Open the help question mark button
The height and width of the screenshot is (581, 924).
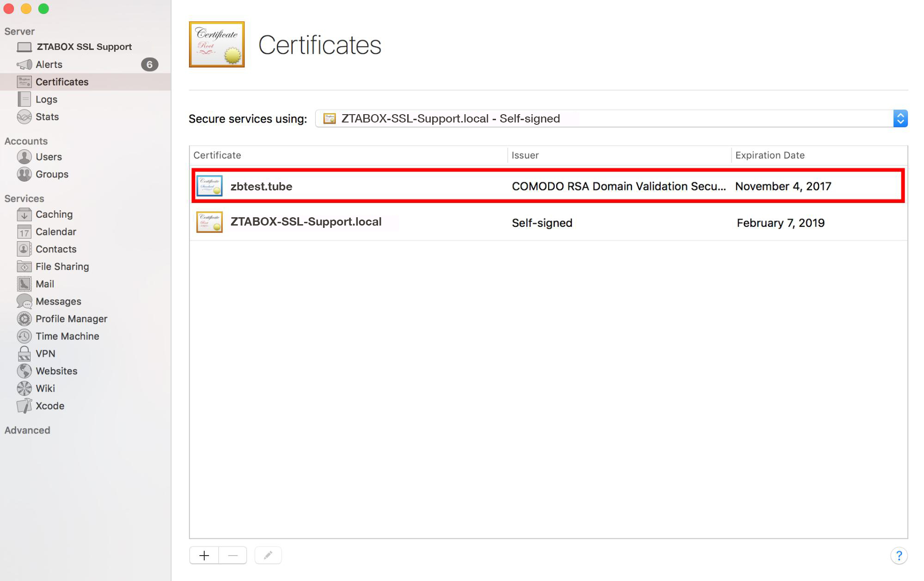coord(899,555)
